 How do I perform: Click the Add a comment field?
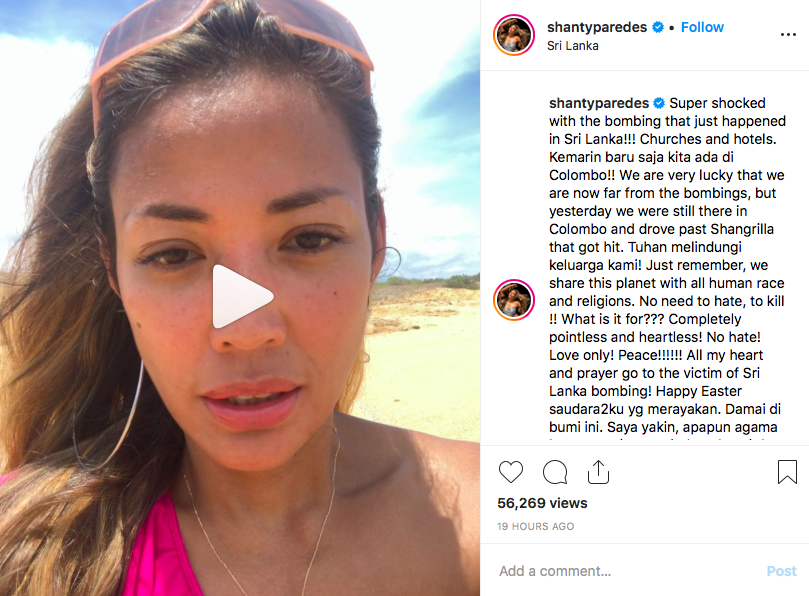[627, 571]
